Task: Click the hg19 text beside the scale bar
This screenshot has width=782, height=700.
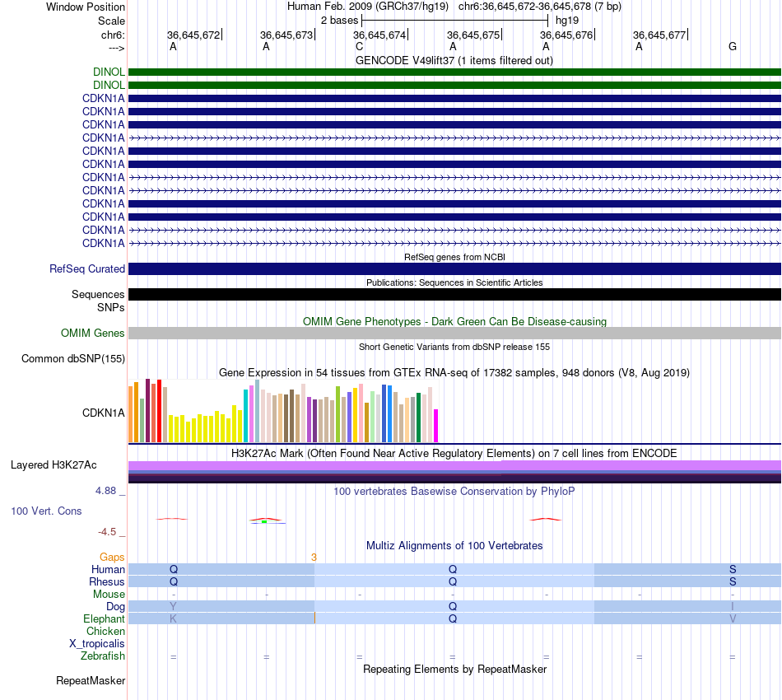Action: [567, 21]
